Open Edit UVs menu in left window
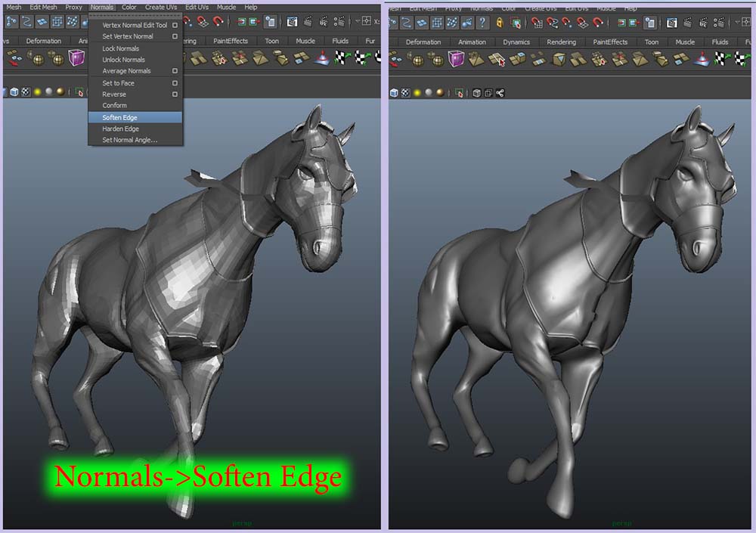The image size is (756, 533). 197,7
